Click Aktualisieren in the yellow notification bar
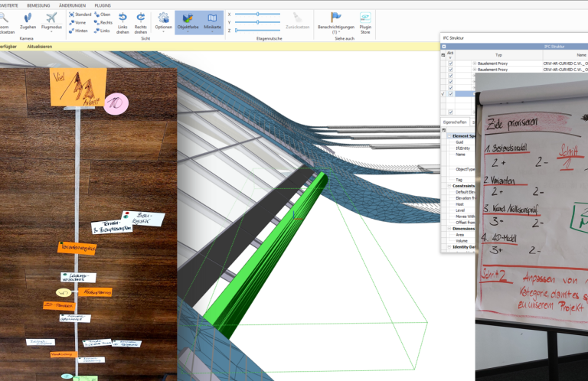 coord(39,47)
